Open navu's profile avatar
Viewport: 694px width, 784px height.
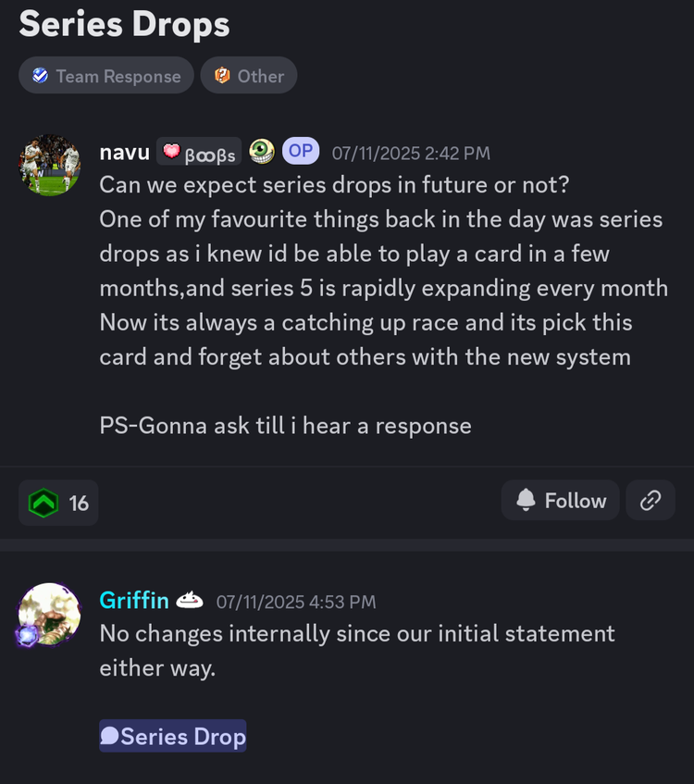coord(49,165)
